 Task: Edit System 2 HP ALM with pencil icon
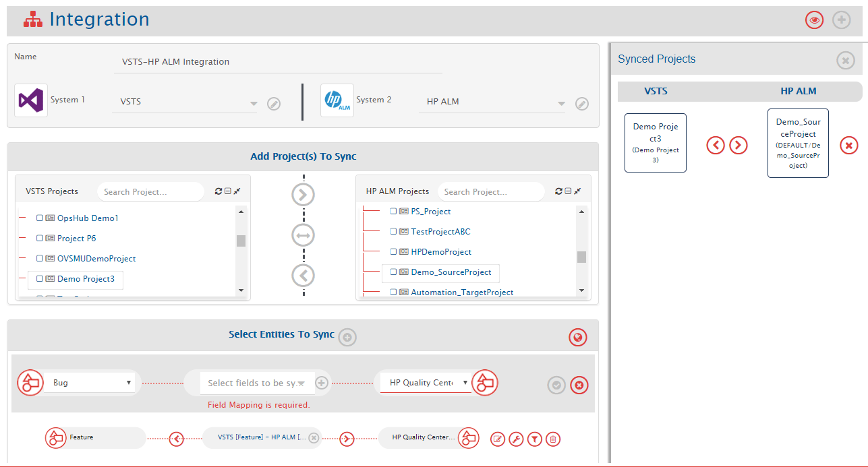click(581, 104)
